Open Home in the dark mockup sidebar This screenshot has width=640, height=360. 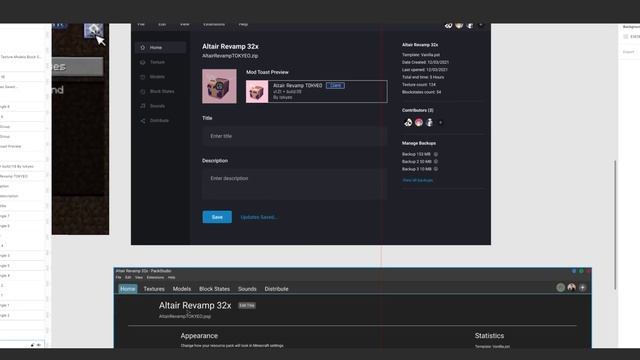pyautogui.click(x=160, y=47)
